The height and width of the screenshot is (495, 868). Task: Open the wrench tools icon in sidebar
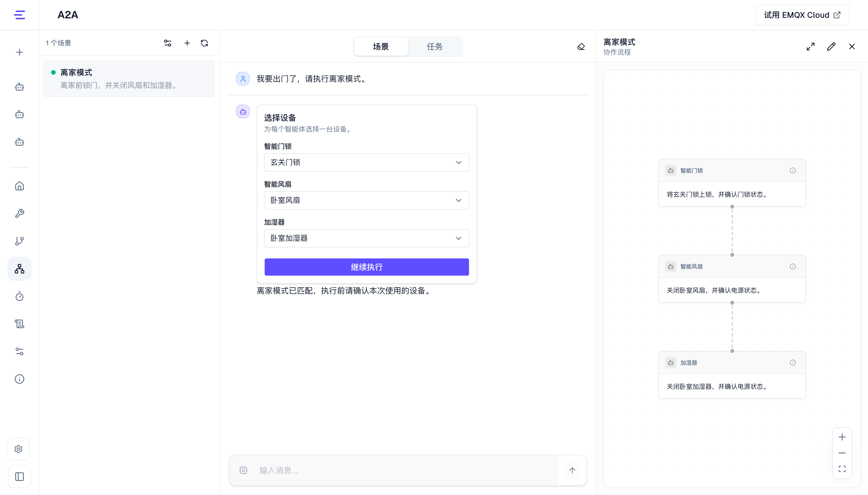[19, 214]
